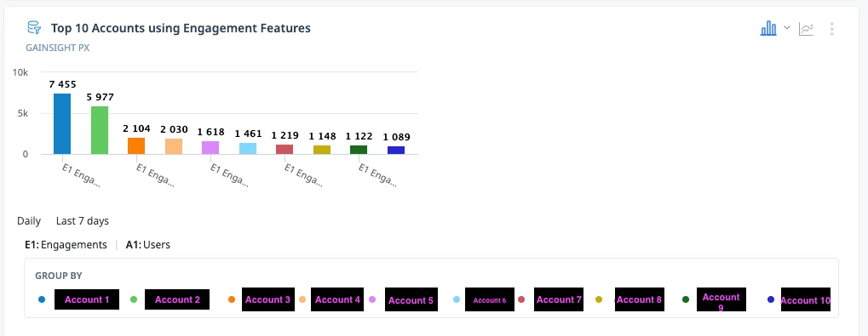Click the Last 7 days range

click(83, 221)
